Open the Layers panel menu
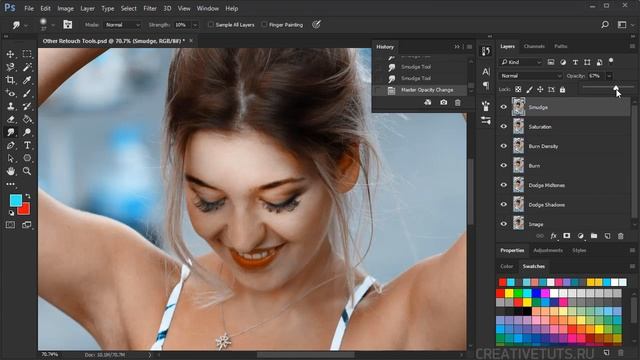The width and height of the screenshot is (640, 360). tap(632, 47)
